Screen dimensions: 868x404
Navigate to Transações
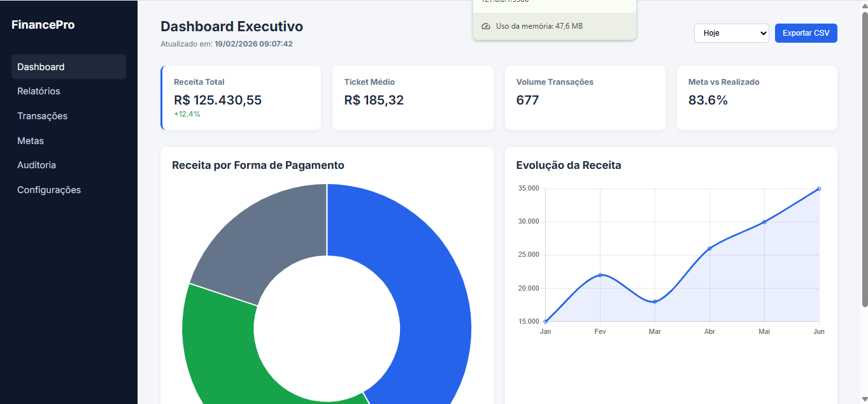point(42,116)
